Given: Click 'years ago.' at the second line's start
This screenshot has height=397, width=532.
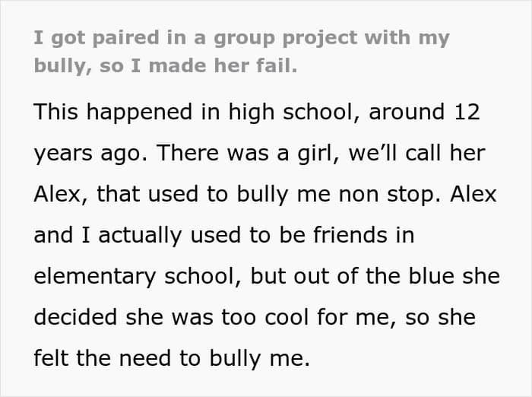Looking at the screenshot, I should (91, 153).
